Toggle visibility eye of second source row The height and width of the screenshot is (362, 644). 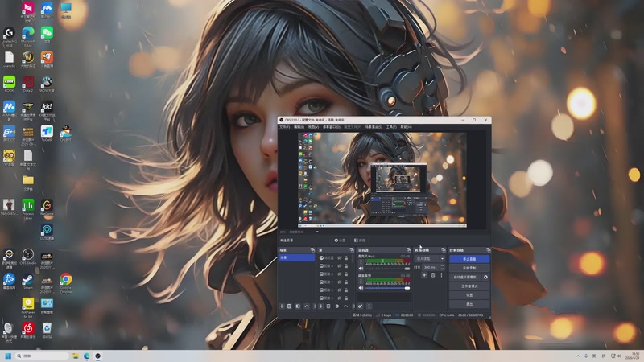[340, 266]
